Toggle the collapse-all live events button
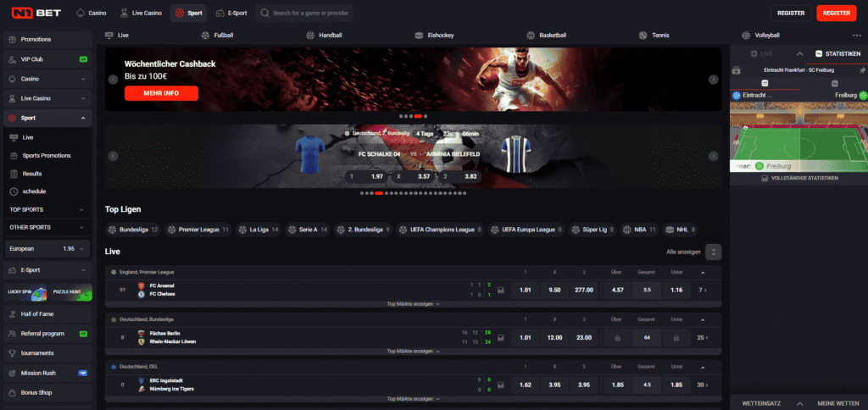This screenshot has height=410, width=868. click(x=714, y=252)
